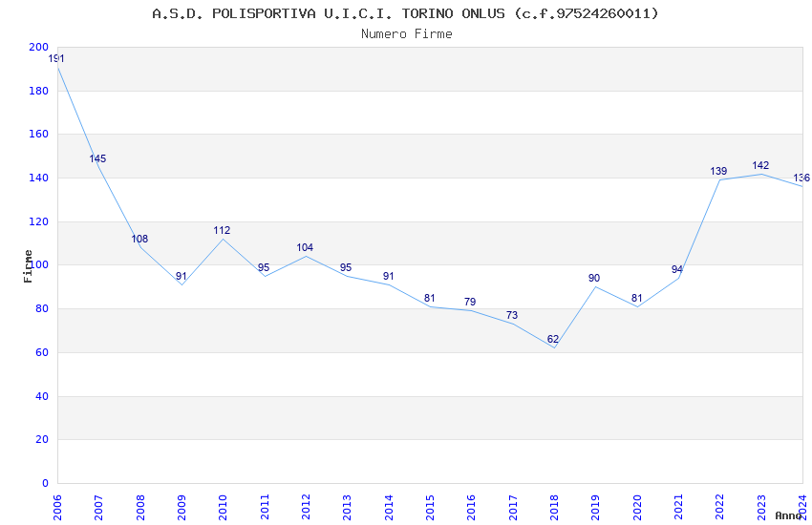
Task: Click the y-axis value 140
Action: point(39,178)
